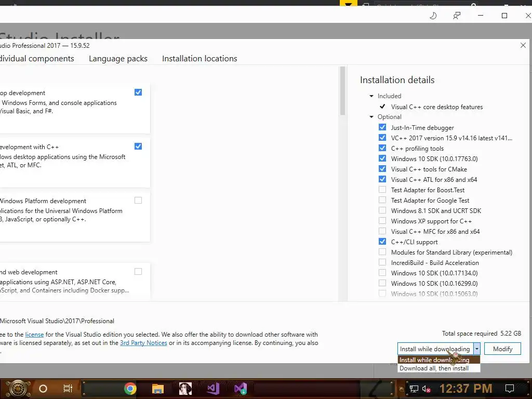Check Windows XP support for C++
The height and width of the screenshot is (399, 532).
point(382,221)
